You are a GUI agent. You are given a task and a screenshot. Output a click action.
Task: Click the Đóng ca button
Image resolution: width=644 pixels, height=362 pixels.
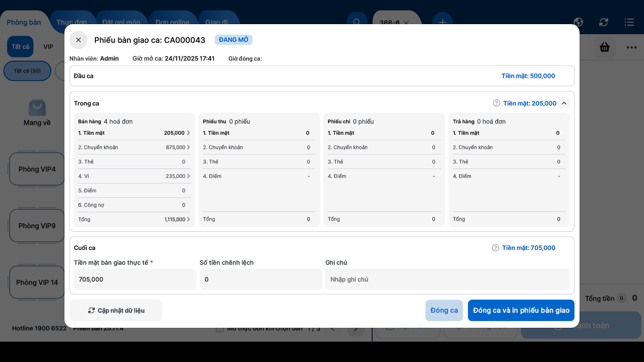pos(444,311)
